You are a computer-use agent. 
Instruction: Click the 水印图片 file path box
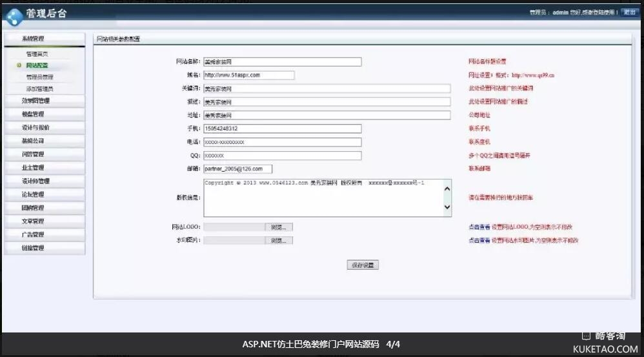[234, 240]
